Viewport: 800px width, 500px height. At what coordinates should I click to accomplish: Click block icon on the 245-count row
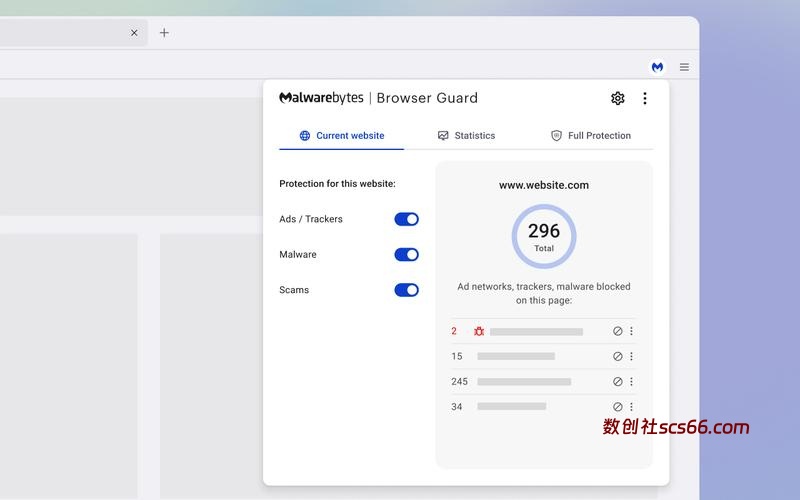[617, 381]
